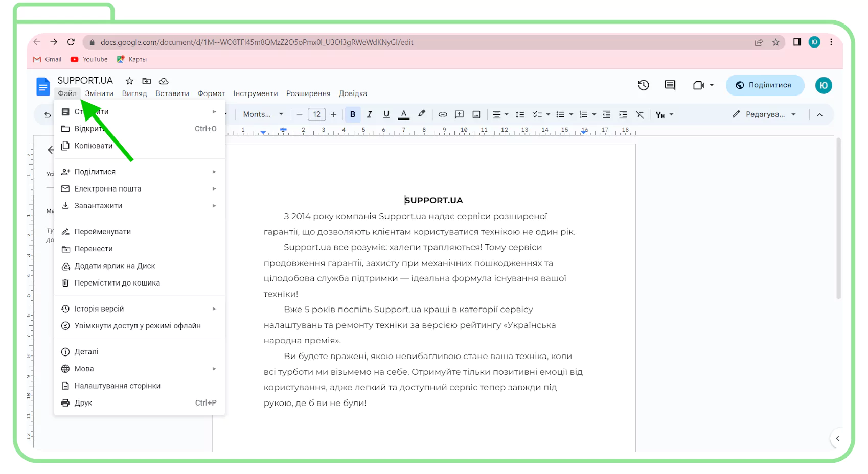
Task: Expand the Мова submenu
Action: tap(140, 369)
